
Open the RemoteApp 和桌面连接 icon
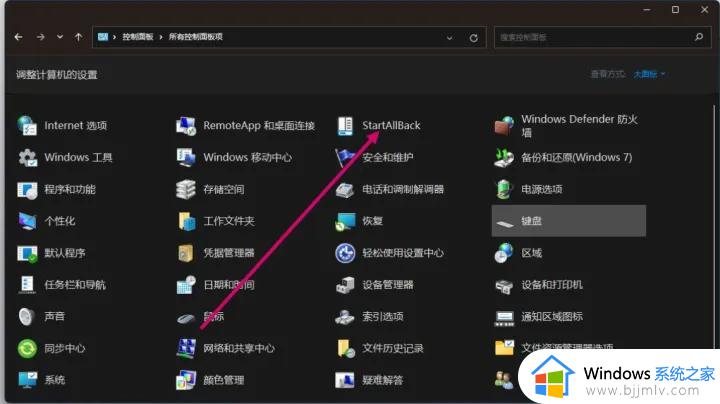(x=186, y=125)
